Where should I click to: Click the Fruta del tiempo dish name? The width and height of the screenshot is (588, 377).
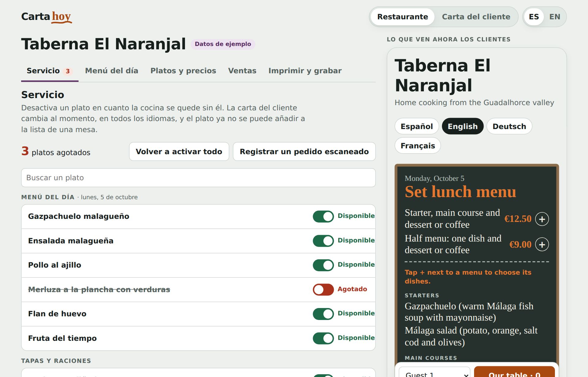[62, 338]
